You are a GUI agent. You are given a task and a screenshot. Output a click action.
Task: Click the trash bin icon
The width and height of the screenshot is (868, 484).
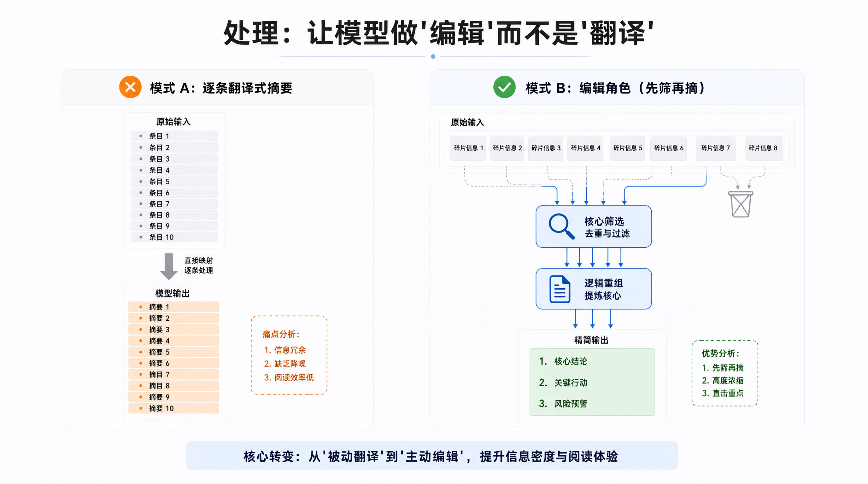(740, 204)
